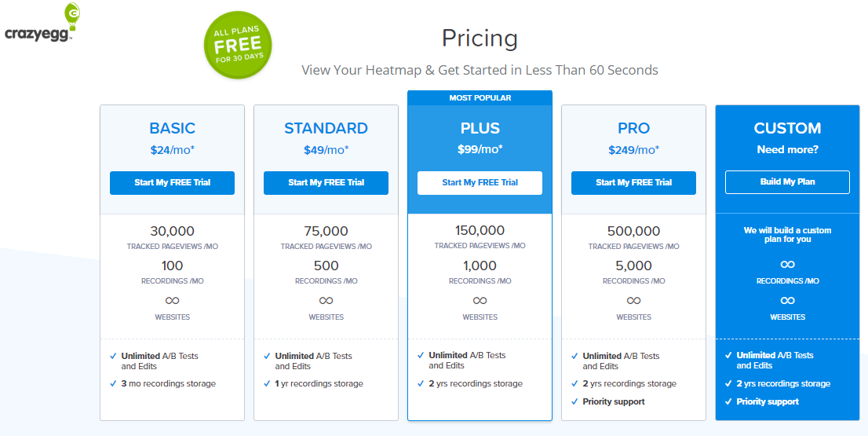Viewport: 868px width, 436px height.
Task: Click the Most Popular banner
Action: point(480,98)
